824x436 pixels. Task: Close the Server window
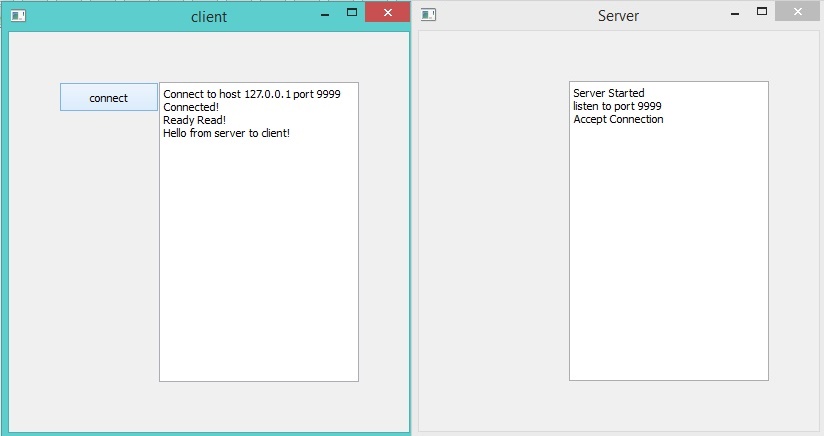tap(797, 13)
